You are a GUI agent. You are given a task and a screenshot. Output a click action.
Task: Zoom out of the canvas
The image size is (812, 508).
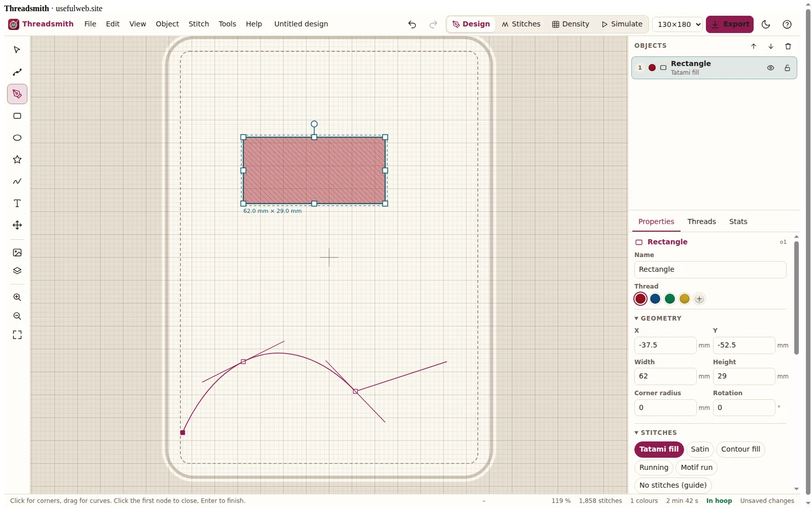(x=17, y=316)
